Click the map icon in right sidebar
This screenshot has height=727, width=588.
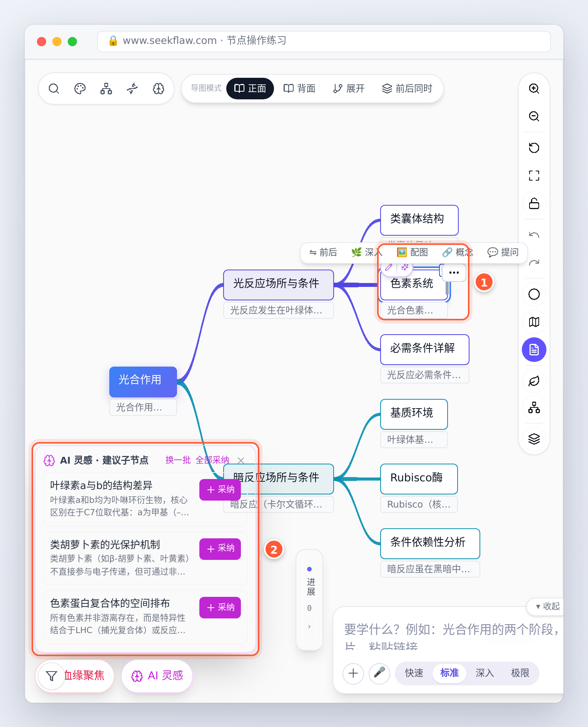coord(534,322)
